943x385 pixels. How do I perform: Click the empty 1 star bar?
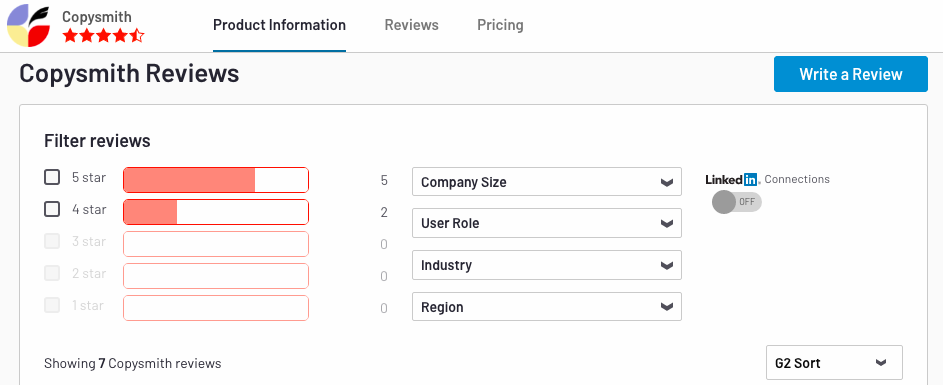[x=216, y=307]
